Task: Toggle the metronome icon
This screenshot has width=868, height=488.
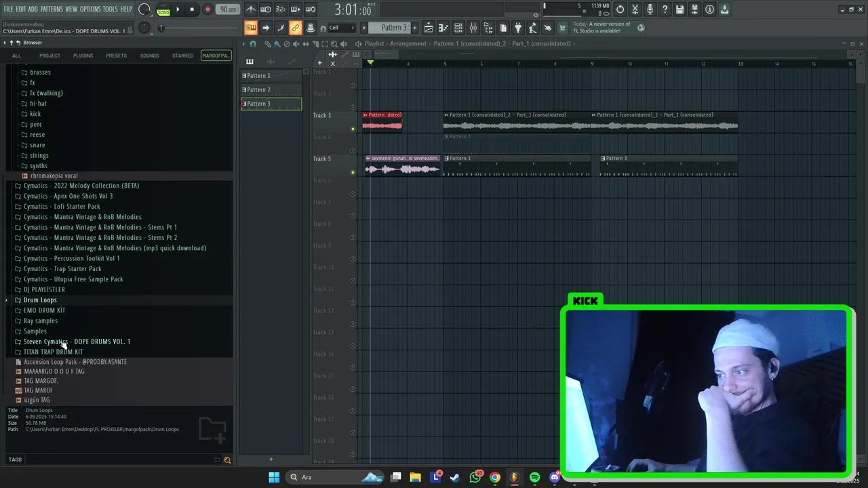Action: tap(251, 9)
